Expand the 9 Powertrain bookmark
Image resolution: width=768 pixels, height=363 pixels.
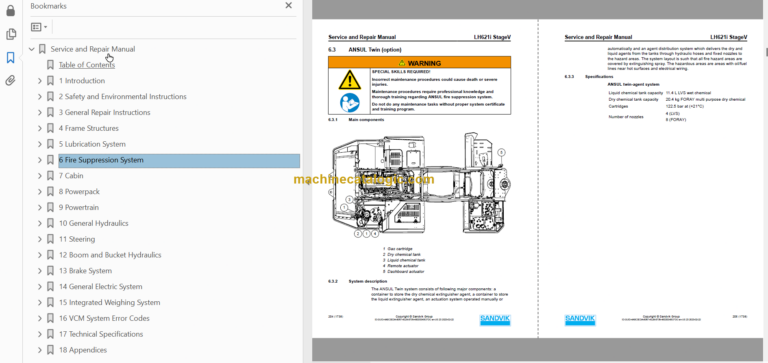[x=40, y=207]
